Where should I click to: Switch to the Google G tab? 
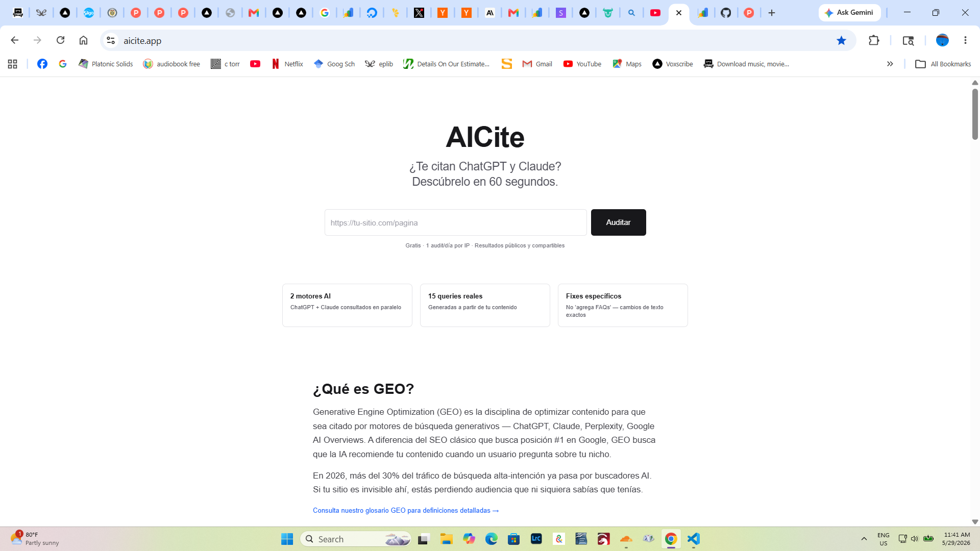pyautogui.click(x=325, y=13)
